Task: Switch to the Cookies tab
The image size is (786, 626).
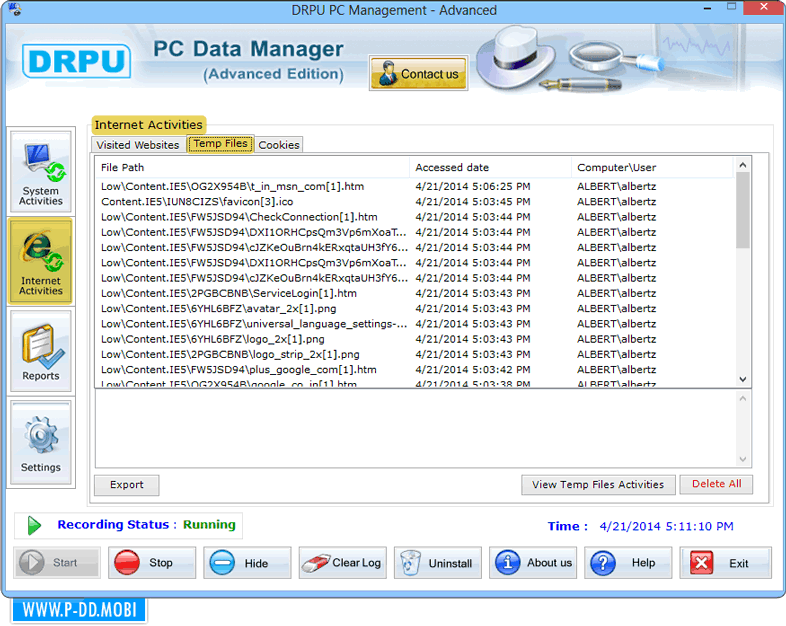Action: (x=279, y=145)
